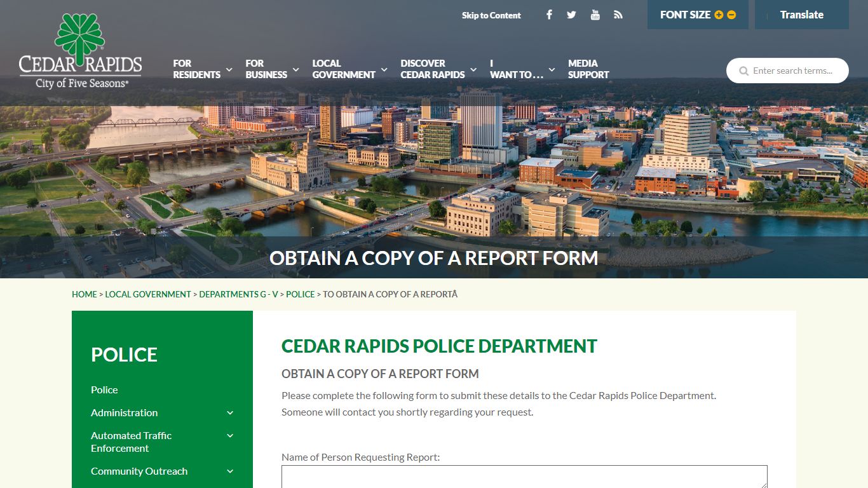Go to Home breadcrumb
The height and width of the screenshot is (488, 868).
[85, 294]
